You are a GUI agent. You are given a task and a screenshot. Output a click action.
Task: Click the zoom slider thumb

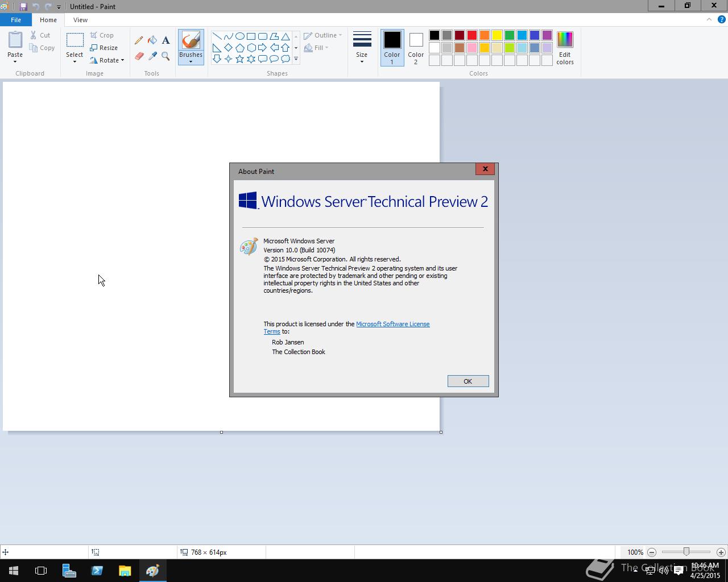click(686, 552)
